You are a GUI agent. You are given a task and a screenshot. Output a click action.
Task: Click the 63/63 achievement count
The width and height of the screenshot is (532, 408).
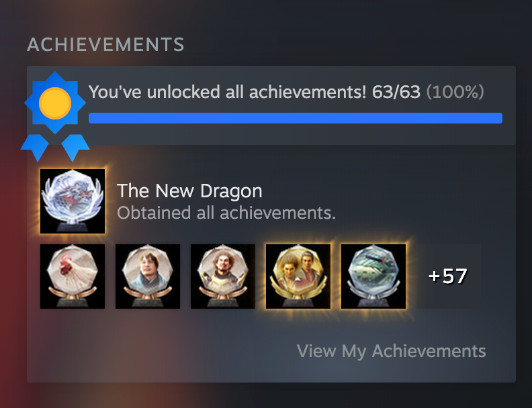(396, 92)
